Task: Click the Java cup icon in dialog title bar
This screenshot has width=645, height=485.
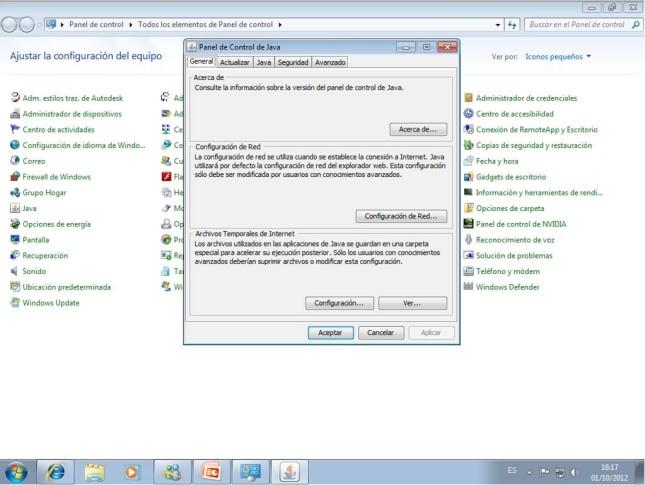Action: 191,47
